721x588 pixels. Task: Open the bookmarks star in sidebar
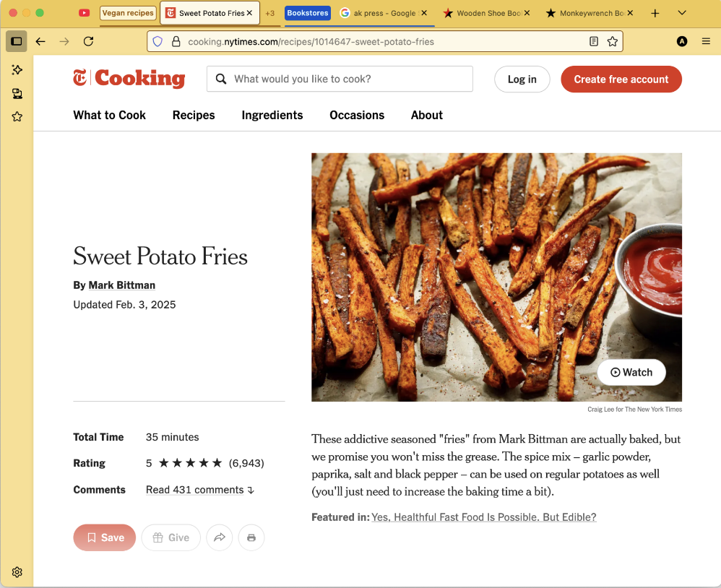coord(17,116)
